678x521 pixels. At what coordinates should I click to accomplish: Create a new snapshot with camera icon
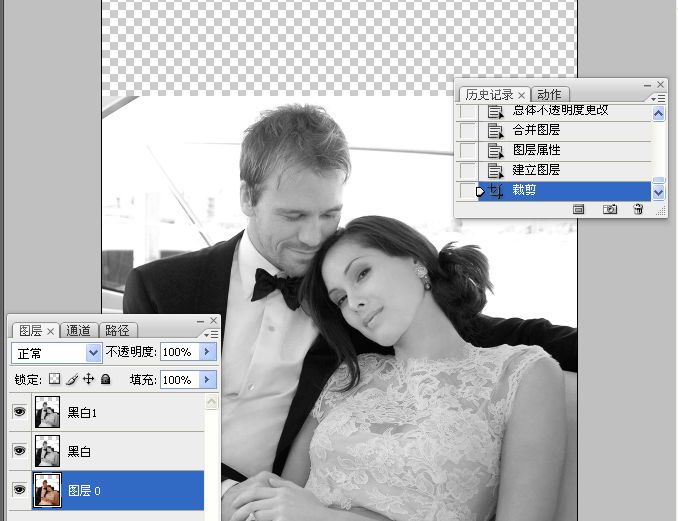click(609, 209)
